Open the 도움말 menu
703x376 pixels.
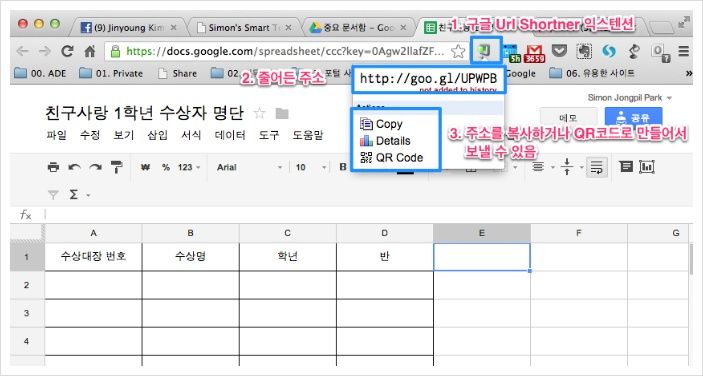pos(308,135)
